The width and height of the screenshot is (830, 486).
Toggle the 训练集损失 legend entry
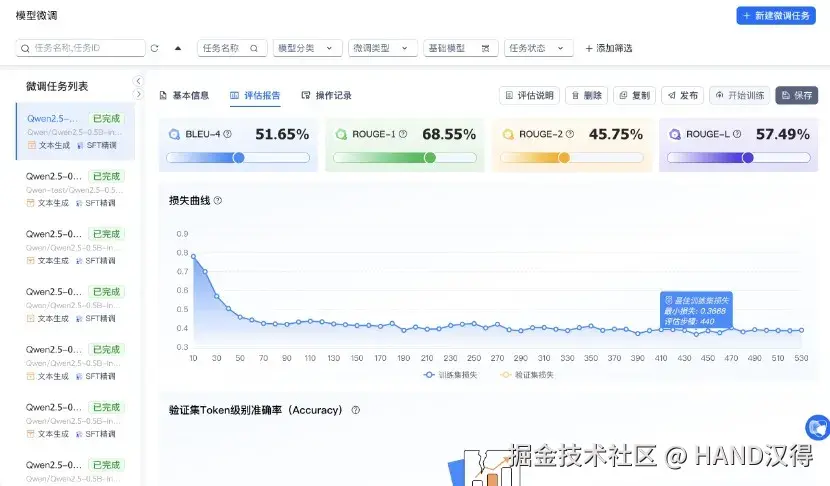tap(450, 375)
